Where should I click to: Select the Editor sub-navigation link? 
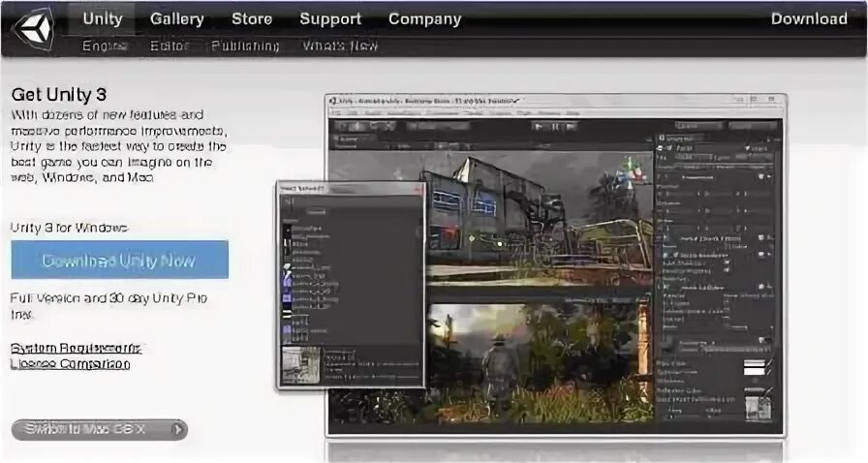tap(170, 46)
